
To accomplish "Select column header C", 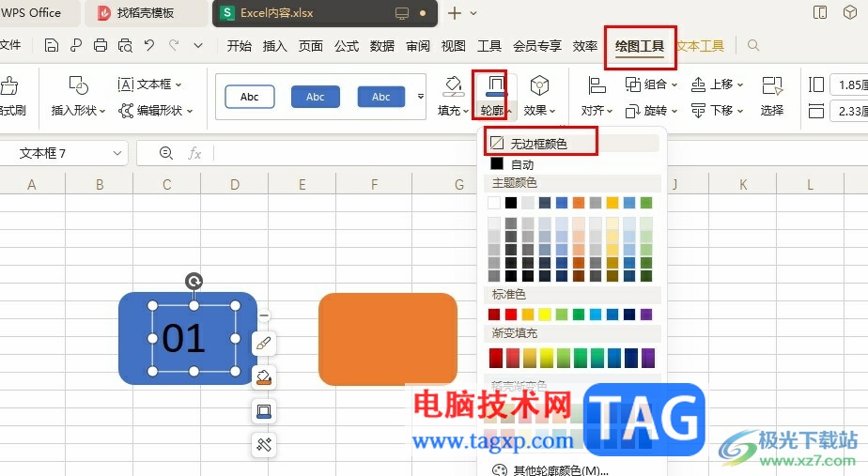I will pos(166,184).
